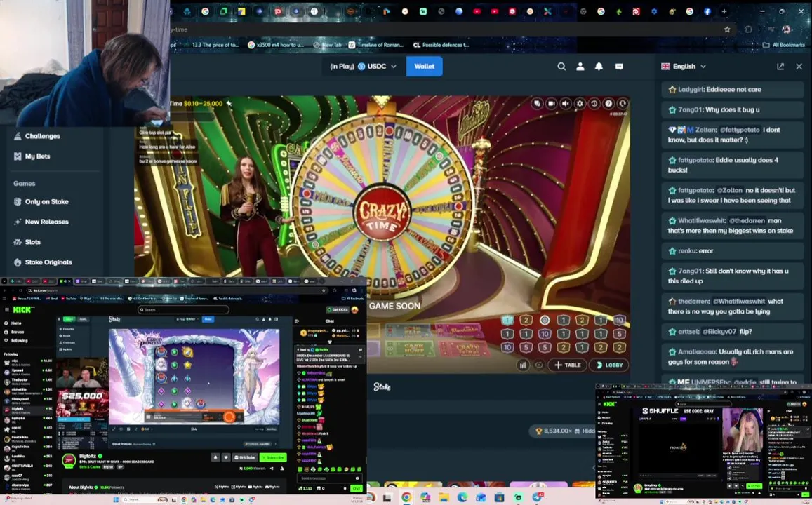Viewport: 812px width, 505px height.
Task: Select New Releases in the sidebar
Action: pos(41,222)
